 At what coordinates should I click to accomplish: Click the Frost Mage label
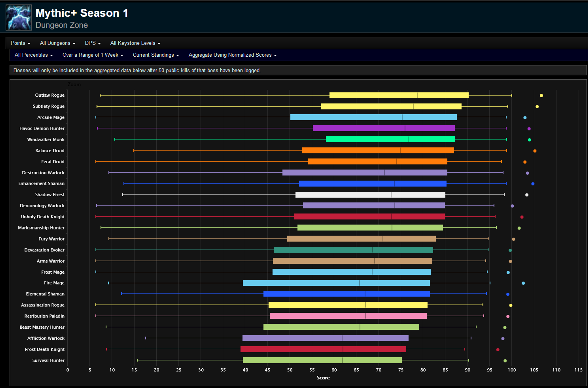point(53,272)
